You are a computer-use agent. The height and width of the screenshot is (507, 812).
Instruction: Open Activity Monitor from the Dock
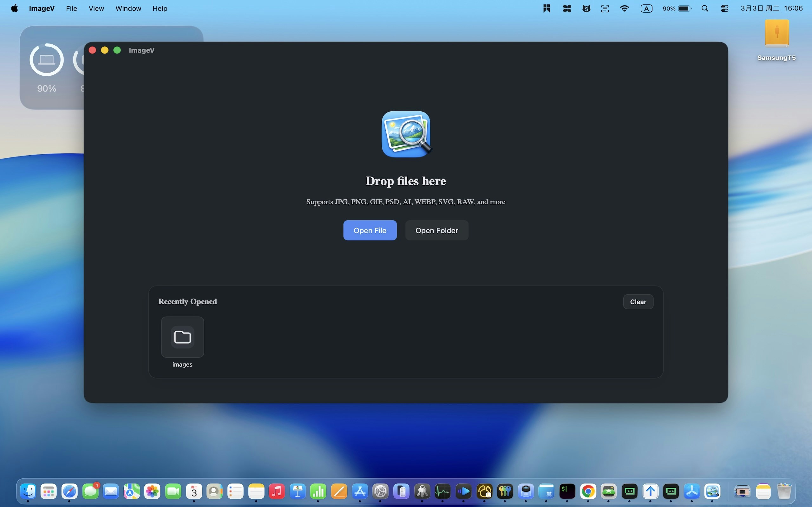pos(442,491)
